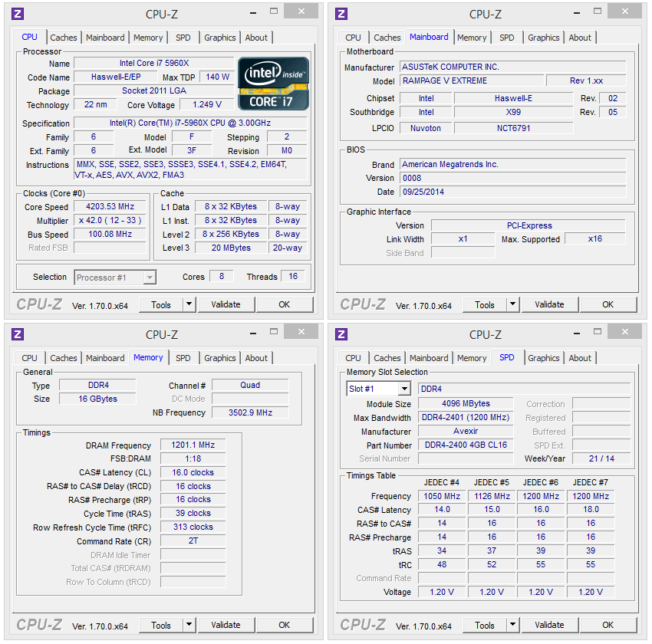Minimize the CPU tab window
Screen dimensions: 652x644
pyautogui.click(x=253, y=12)
